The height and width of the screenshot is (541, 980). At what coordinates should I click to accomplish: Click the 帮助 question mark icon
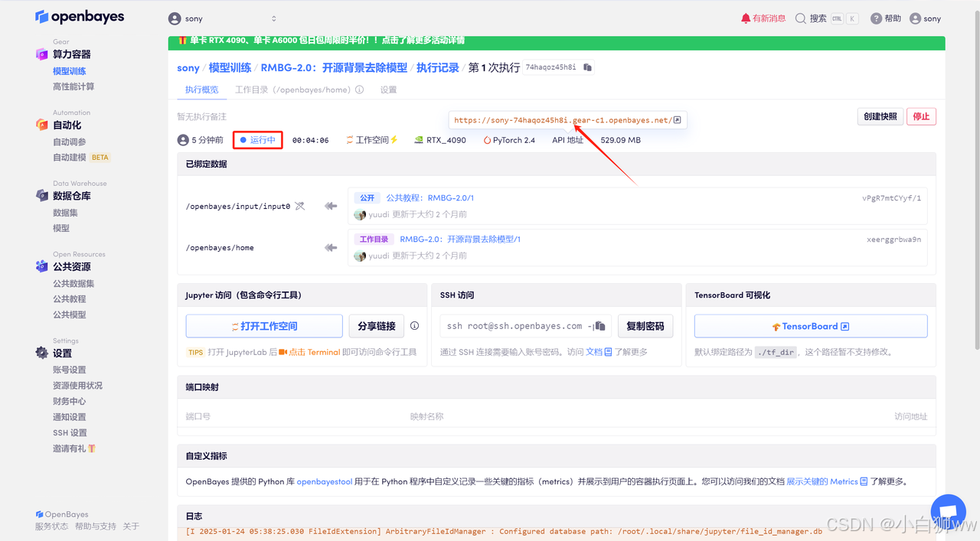tap(876, 18)
